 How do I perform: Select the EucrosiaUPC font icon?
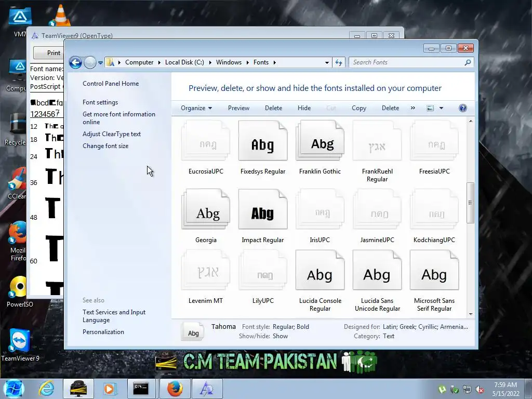pyautogui.click(x=206, y=141)
